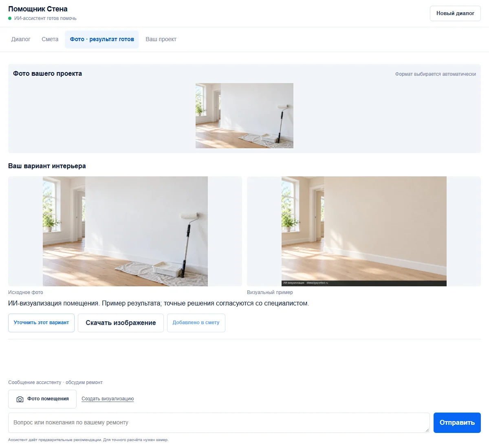Screen dimensions: 489x448
Task: Select the Фото · результат готов tab
Action: [x=102, y=40]
